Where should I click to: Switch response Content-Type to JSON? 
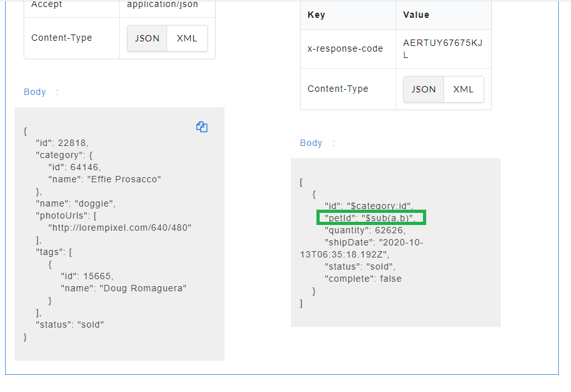point(423,89)
